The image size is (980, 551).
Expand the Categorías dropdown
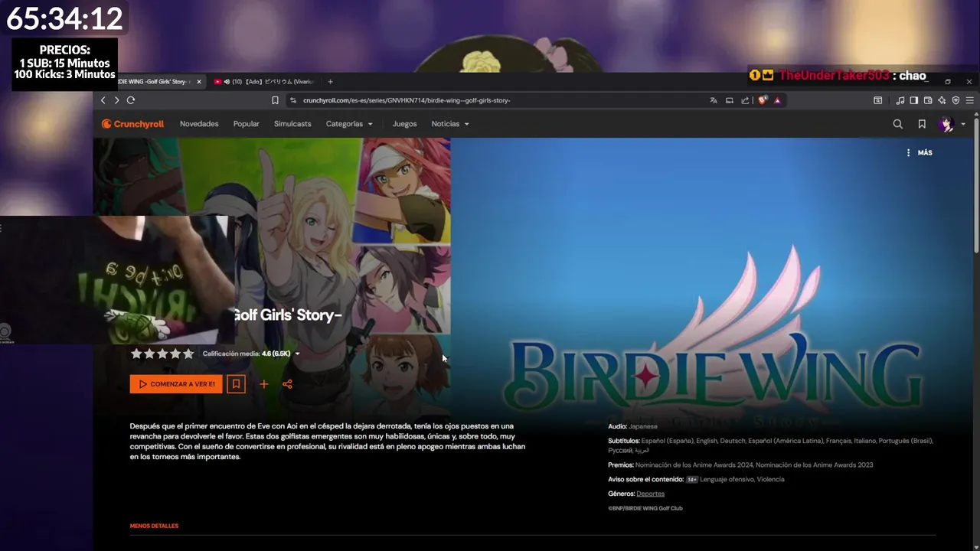tap(349, 124)
